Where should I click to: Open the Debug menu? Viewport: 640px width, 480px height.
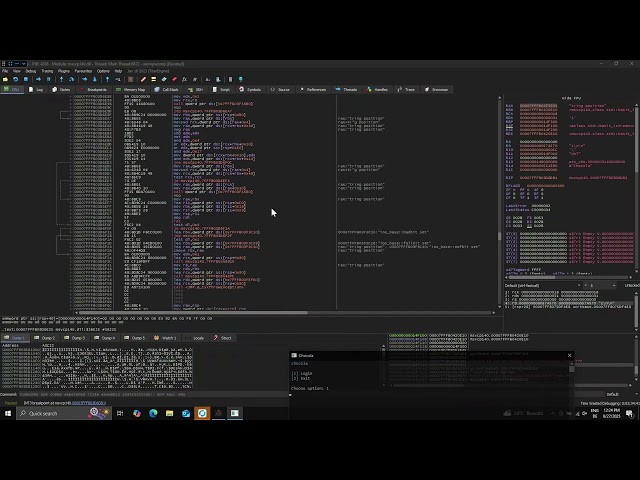tap(31, 71)
